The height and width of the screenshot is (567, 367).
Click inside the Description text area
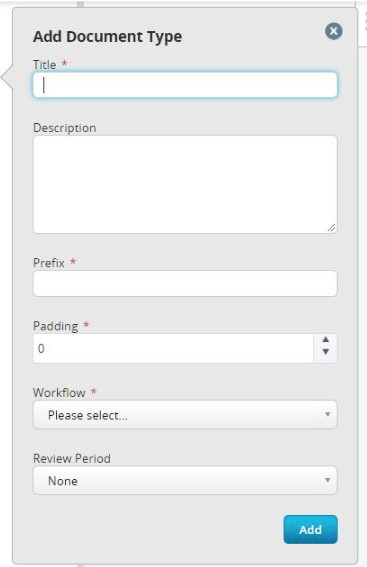(185, 184)
